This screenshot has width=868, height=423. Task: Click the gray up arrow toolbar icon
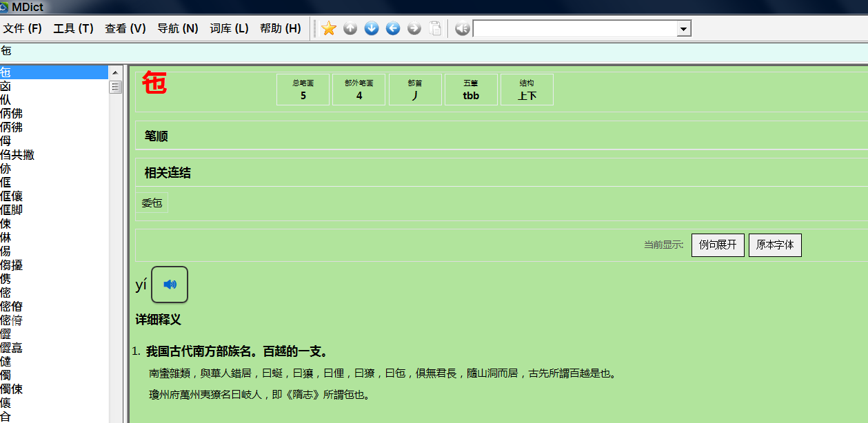350,28
